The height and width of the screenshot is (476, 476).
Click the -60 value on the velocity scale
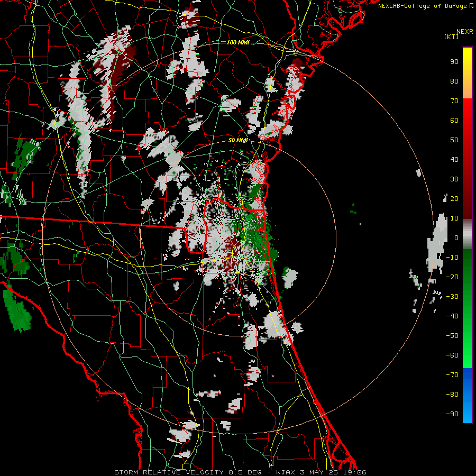[x=452, y=355]
